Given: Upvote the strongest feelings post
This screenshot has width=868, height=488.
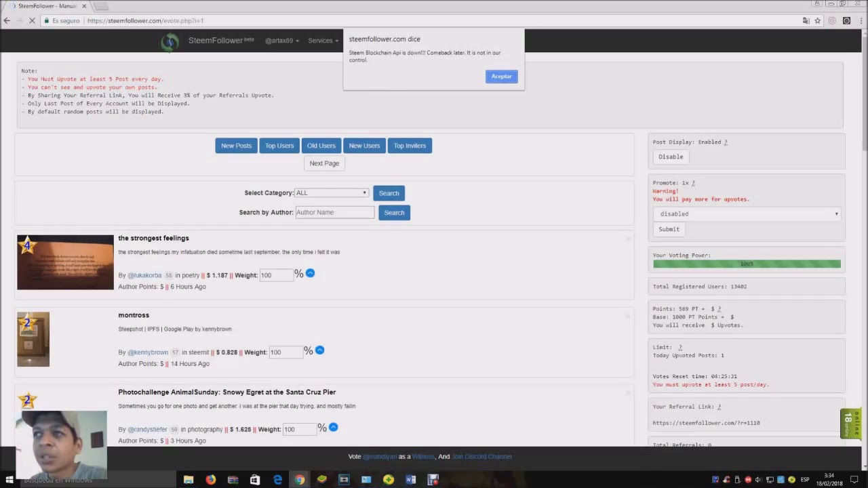Looking at the screenshot, I should [310, 273].
